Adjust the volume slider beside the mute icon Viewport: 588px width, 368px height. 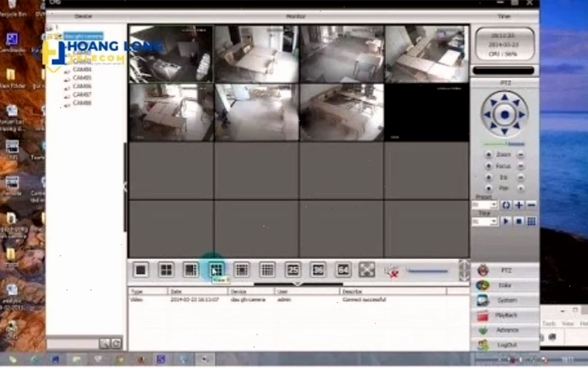(428, 270)
